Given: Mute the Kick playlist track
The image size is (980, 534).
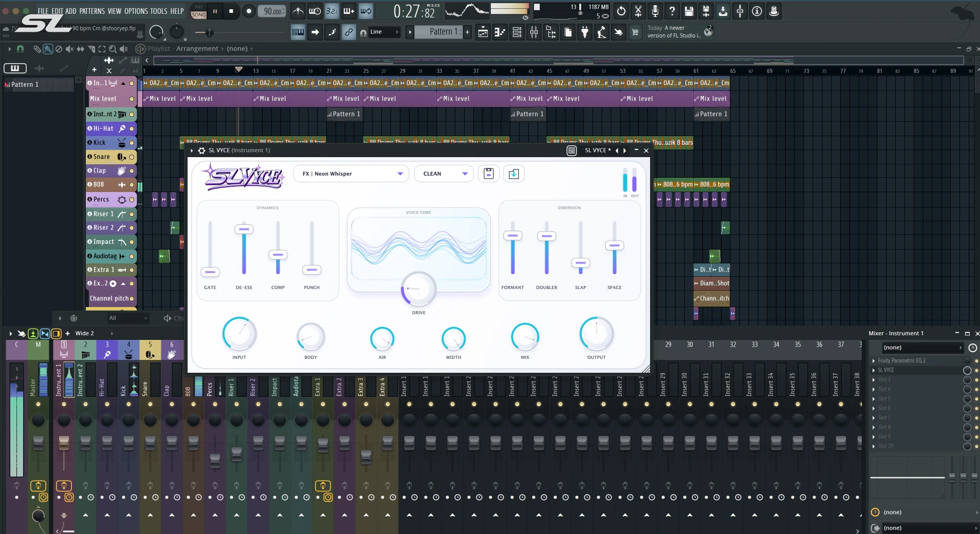Looking at the screenshot, I should tap(132, 143).
